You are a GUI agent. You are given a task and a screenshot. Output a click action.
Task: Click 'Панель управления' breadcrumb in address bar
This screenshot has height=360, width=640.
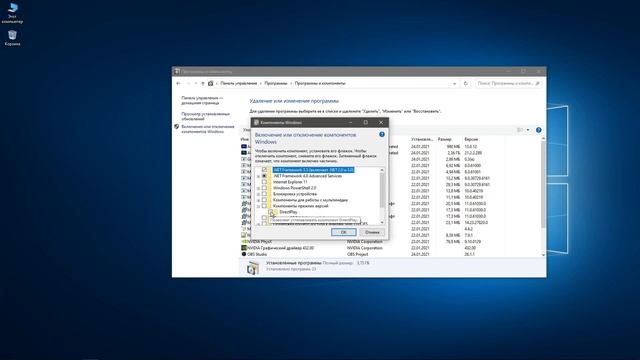coord(239,83)
